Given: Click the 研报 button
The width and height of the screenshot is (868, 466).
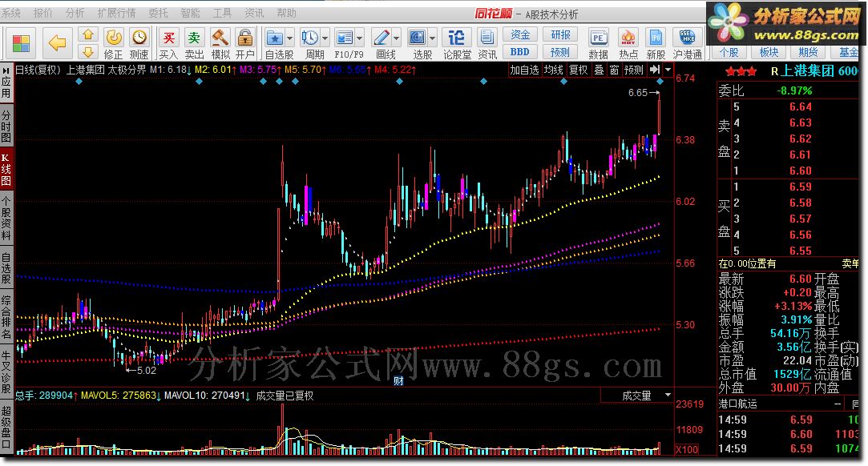Looking at the screenshot, I should click(x=560, y=34).
